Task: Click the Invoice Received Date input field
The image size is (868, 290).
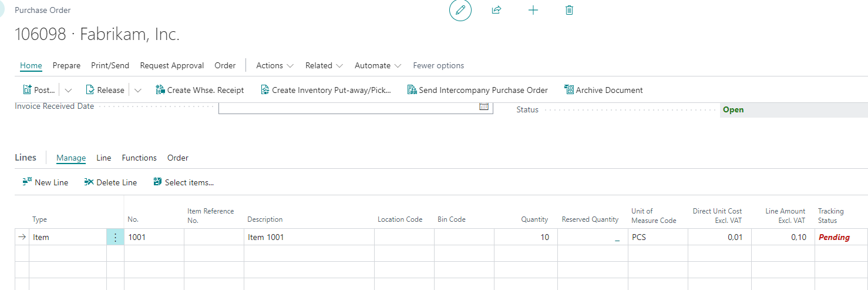Action: (355, 107)
